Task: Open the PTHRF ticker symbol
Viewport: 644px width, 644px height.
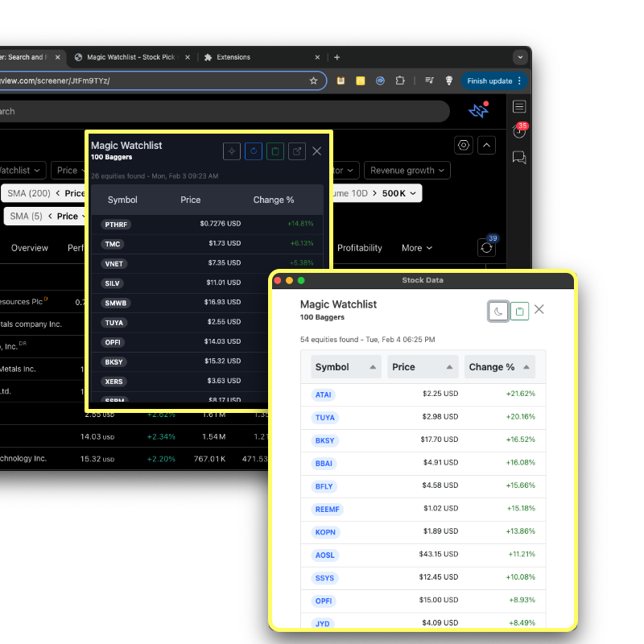Action: pyautogui.click(x=115, y=225)
